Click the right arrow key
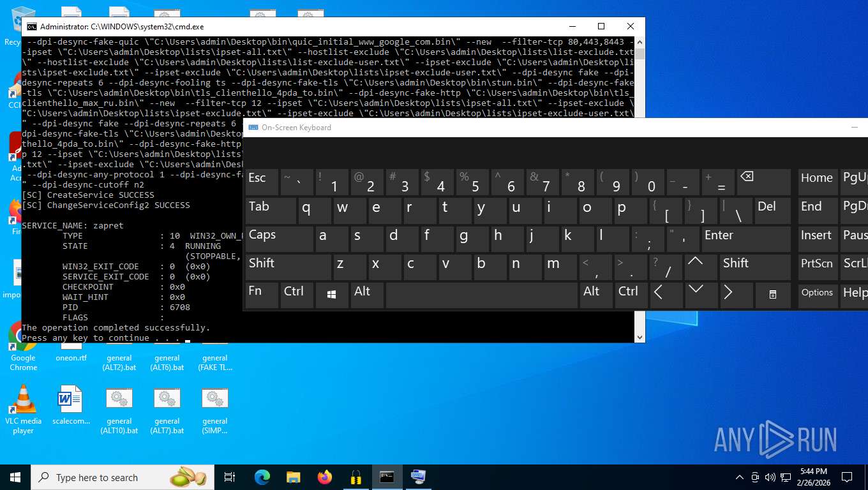This screenshot has width=868, height=490. pos(736,295)
